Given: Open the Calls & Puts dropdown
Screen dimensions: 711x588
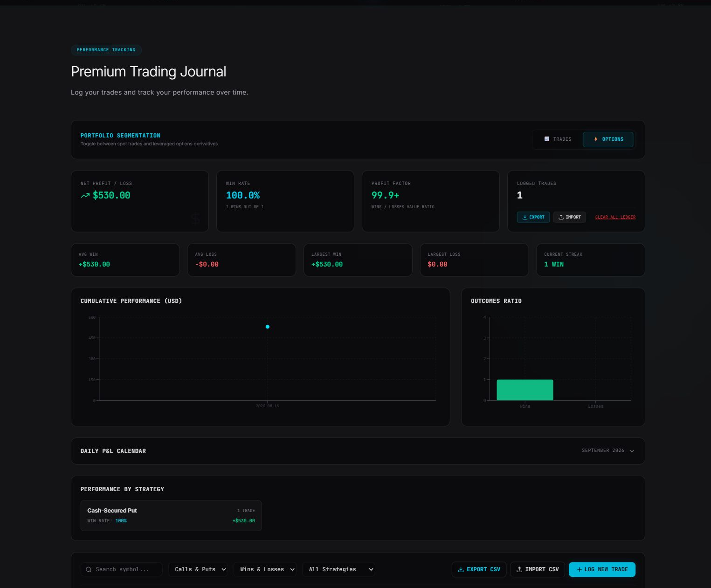Looking at the screenshot, I should click(198, 569).
